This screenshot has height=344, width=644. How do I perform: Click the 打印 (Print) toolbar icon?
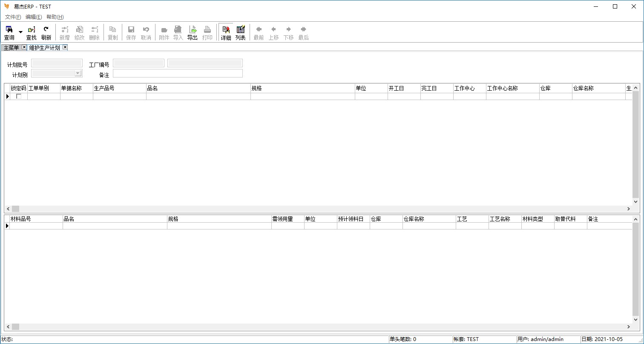pos(207,32)
